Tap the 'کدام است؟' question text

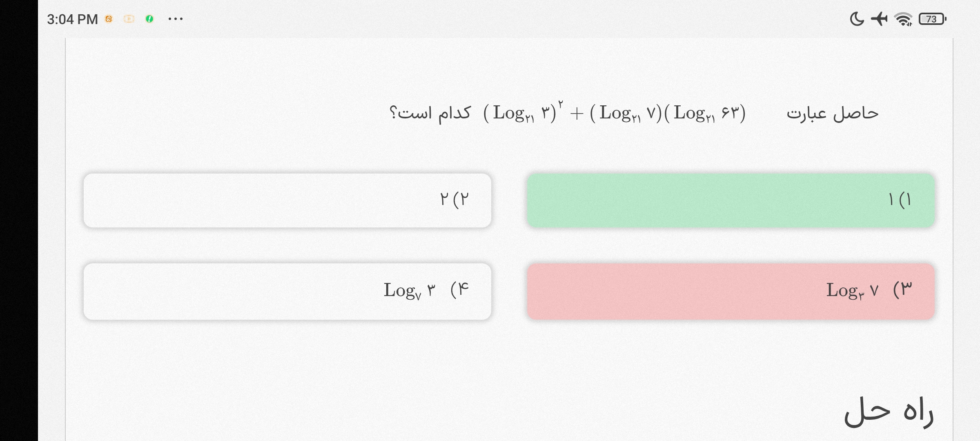tap(430, 113)
